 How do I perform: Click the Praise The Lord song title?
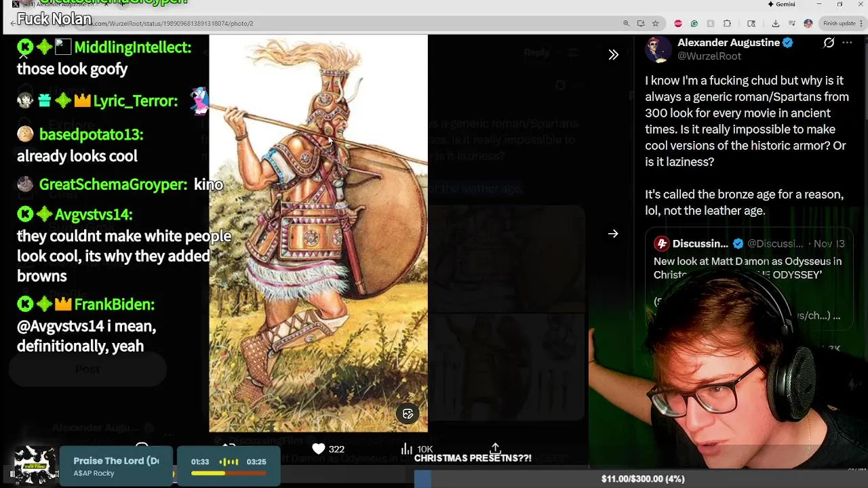point(116,461)
